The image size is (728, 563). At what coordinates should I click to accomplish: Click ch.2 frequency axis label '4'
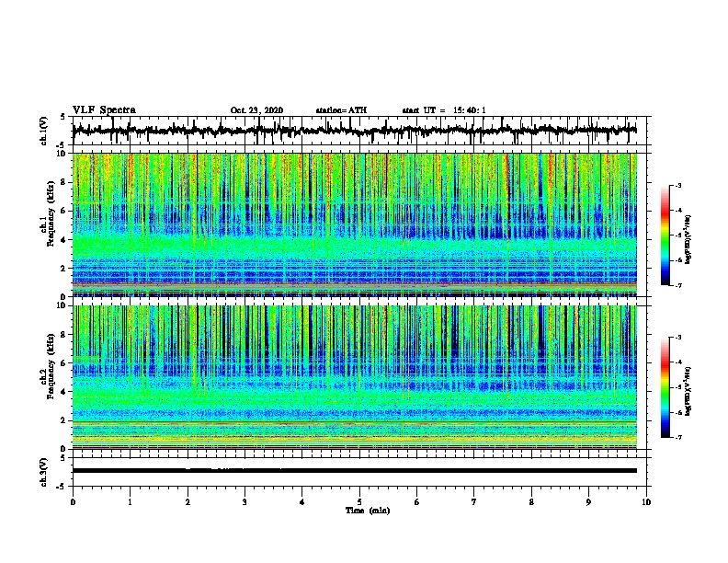point(64,392)
